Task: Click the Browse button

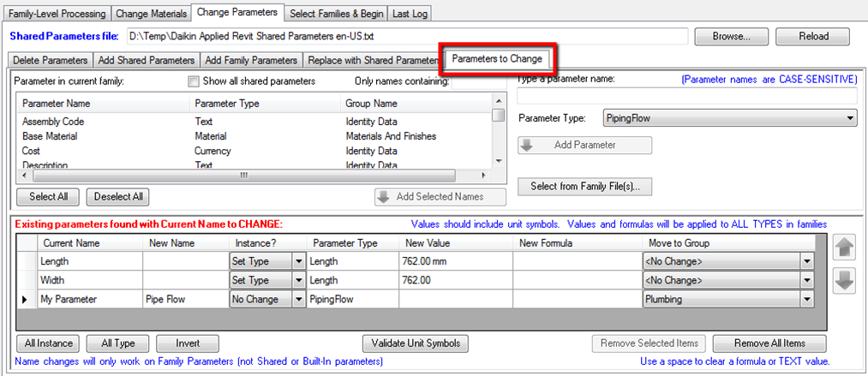Action: pyautogui.click(x=729, y=37)
